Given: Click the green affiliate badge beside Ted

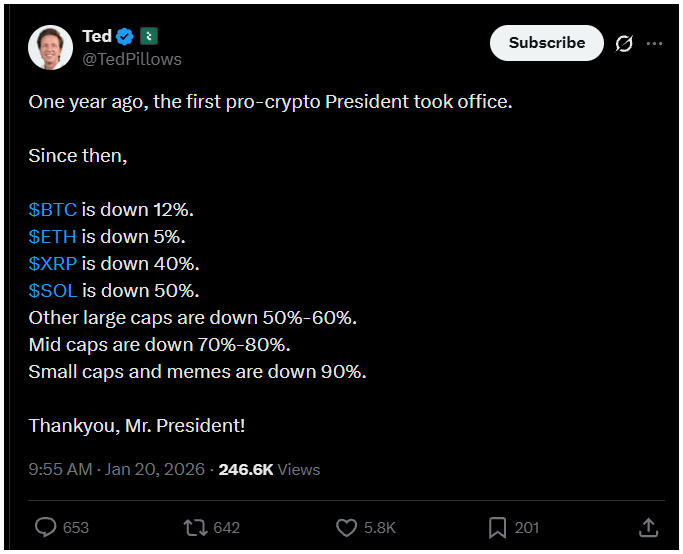Looking at the screenshot, I should point(148,37).
